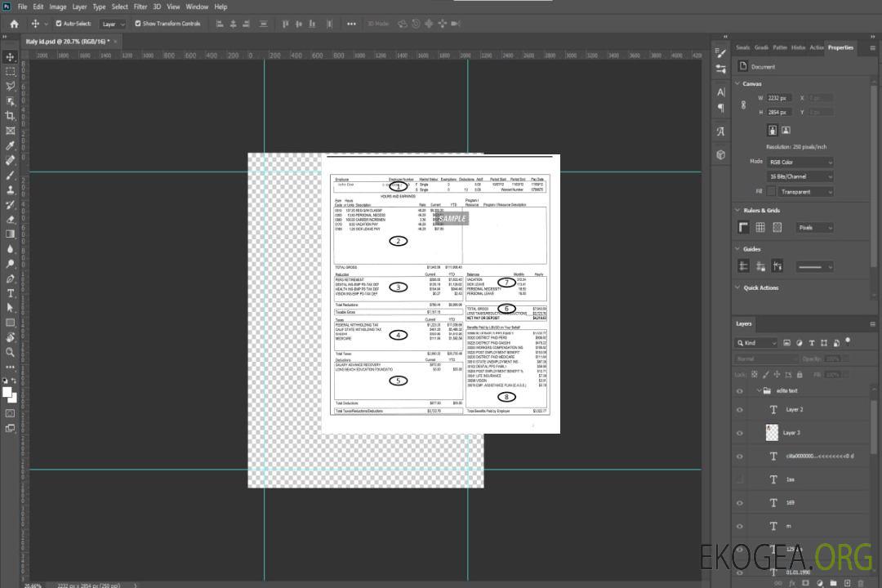
Task: Select the Crop tool
Action: point(10,116)
